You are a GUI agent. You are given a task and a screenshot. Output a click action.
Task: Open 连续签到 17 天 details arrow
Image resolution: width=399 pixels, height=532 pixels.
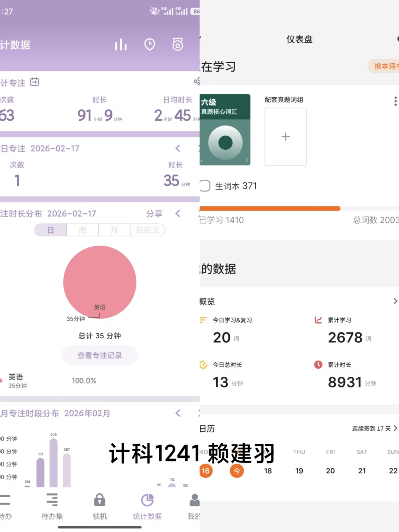pyautogui.click(x=395, y=428)
